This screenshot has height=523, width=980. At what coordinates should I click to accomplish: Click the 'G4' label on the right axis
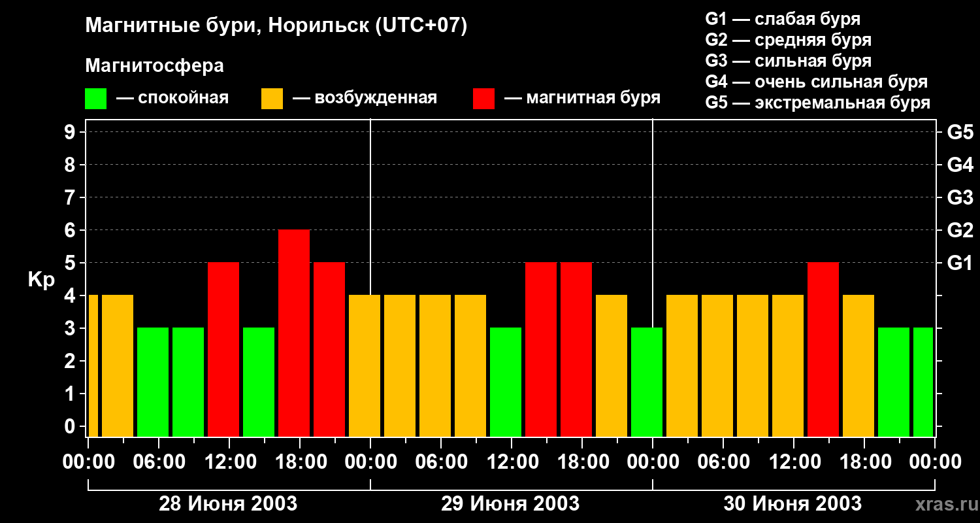click(x=960, y=165)
